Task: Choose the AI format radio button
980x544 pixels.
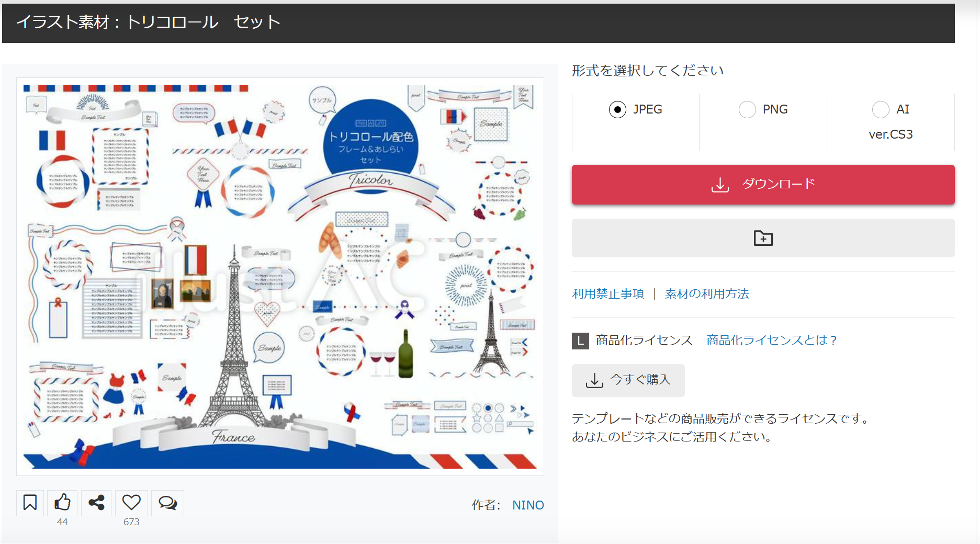Action: click(x=881, y=109)
